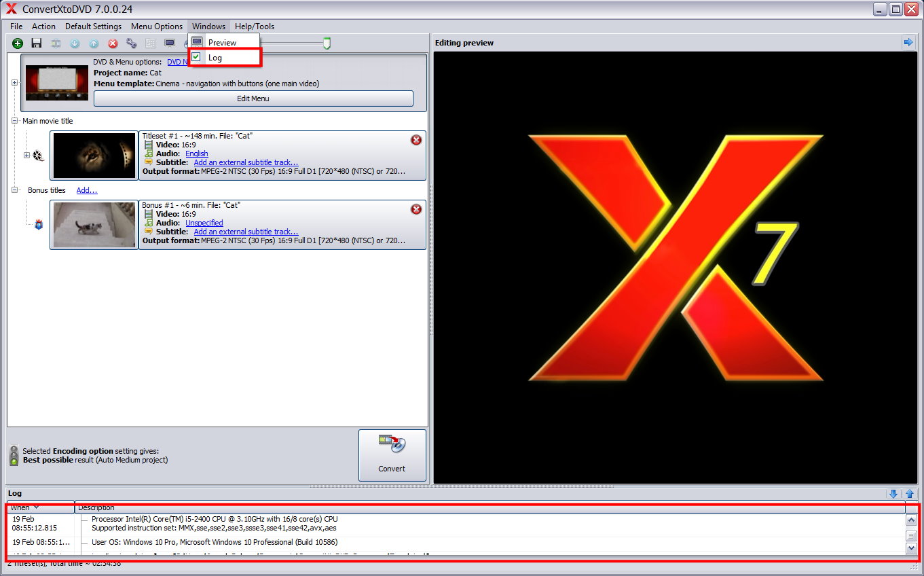Screen dimensions: 924x576
Task: Click the Cinema menu template thumbnail
Action: [57, 83]
